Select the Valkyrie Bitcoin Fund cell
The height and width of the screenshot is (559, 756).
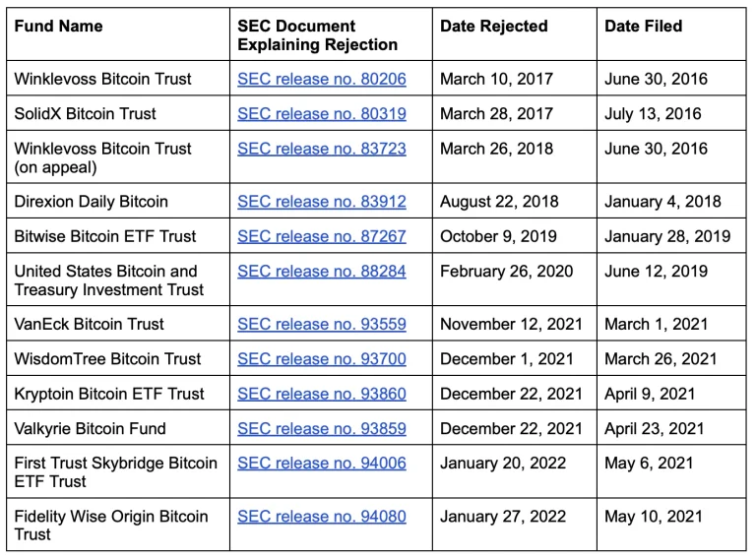pyautogui.click(x=90, y=429)
